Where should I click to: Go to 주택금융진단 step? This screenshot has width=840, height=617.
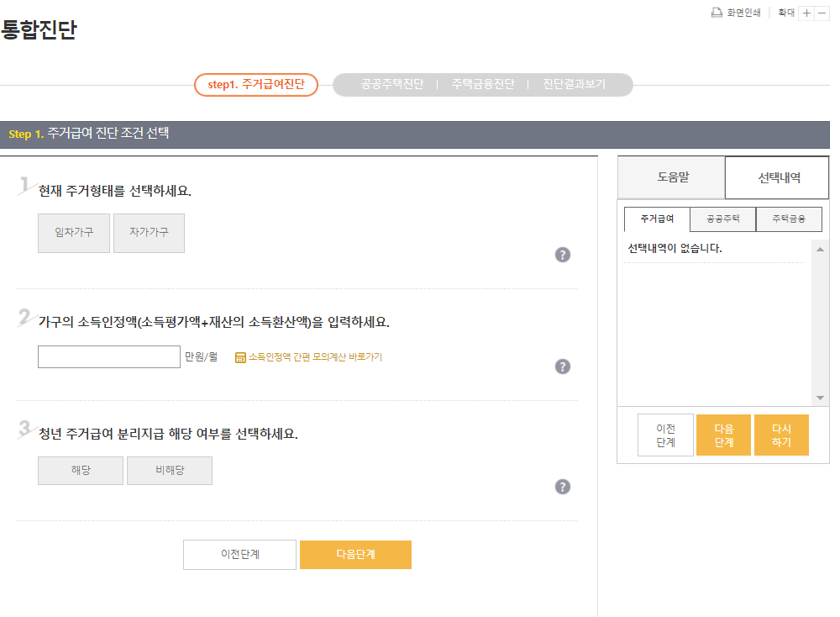click(x=483, y=84)
